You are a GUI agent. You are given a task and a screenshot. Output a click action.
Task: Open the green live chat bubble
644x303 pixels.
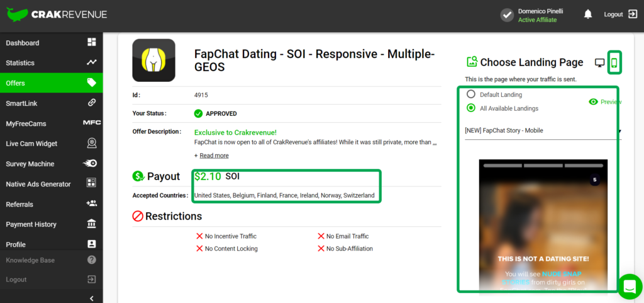coord(630,287)
